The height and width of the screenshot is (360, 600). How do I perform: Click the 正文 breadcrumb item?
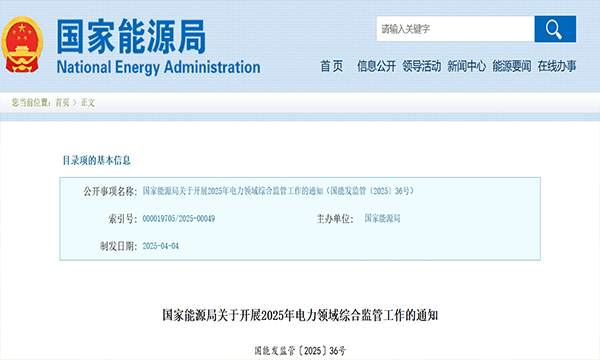[88, 103]
